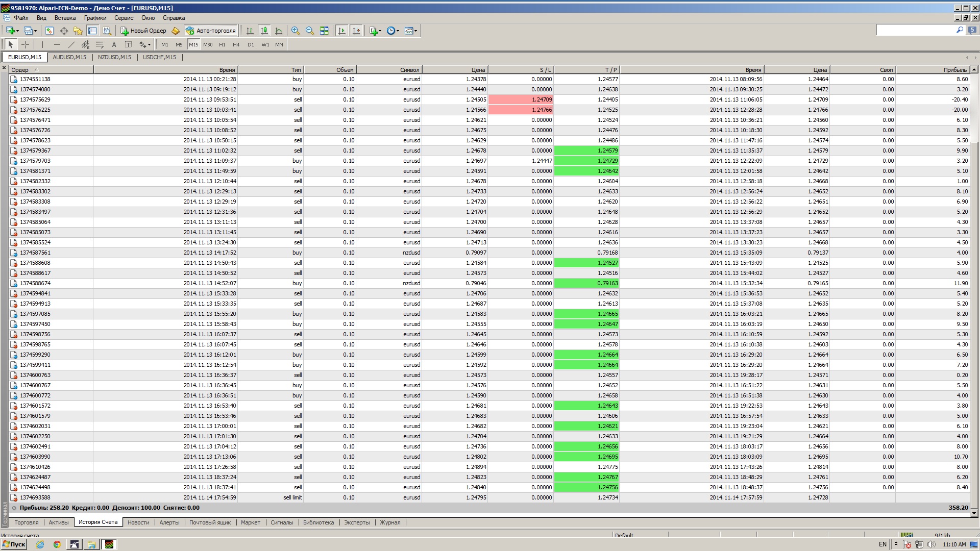The image size is (980, 551).
Task: Open the Торговля terminal tab
Action: (x=27, y=522)
